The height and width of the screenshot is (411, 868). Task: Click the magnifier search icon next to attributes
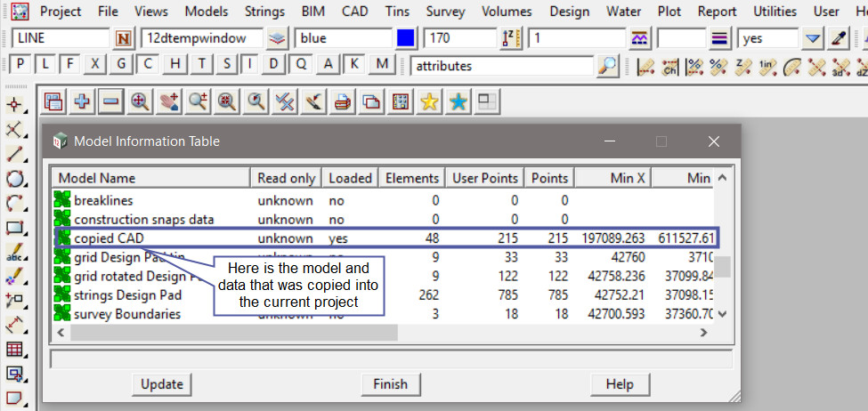608,66
